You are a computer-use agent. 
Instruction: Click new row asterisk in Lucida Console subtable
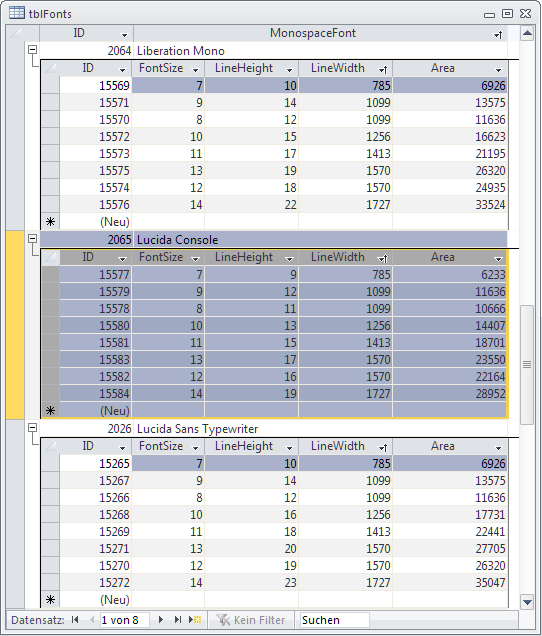pyautogui.click(x=50, y=411)
